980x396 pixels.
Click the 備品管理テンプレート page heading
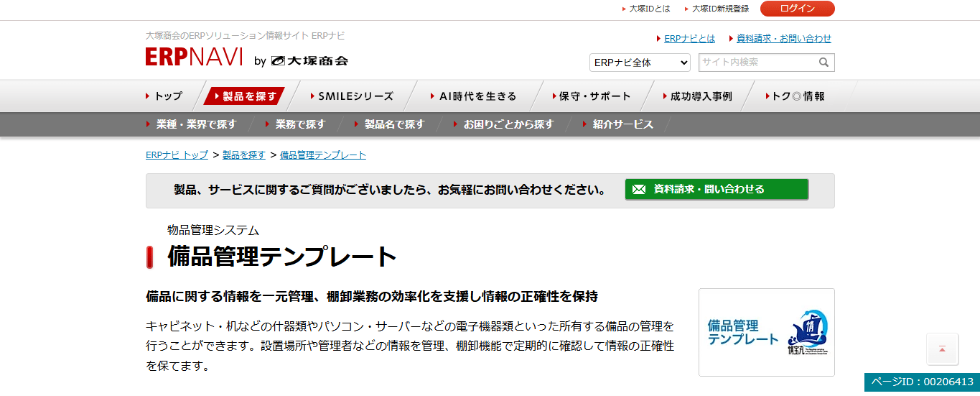click(x=282, y=257)
